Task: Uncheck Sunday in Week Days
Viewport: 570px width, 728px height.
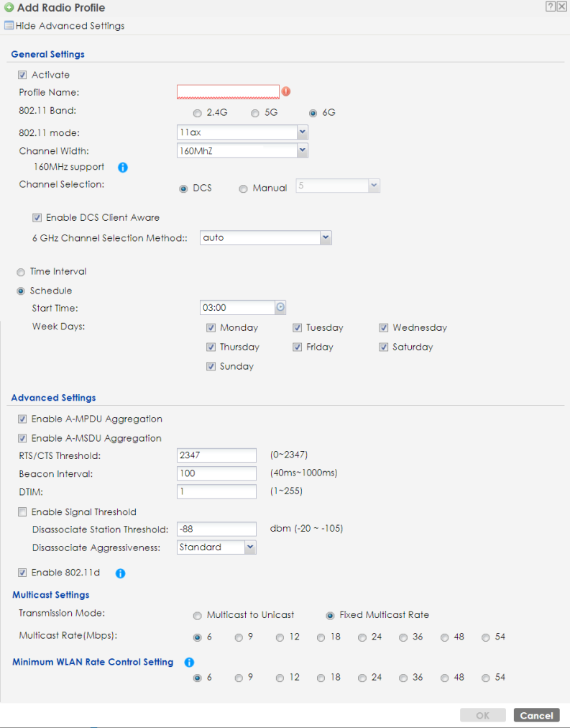Action: (x=211, y=366)
